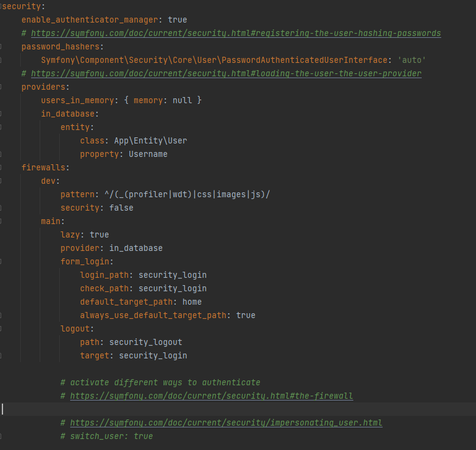Click the PasswordAuthenticatedUserInterface class path
This screenshot has height=450, width=476.
(x=214, y=60)
